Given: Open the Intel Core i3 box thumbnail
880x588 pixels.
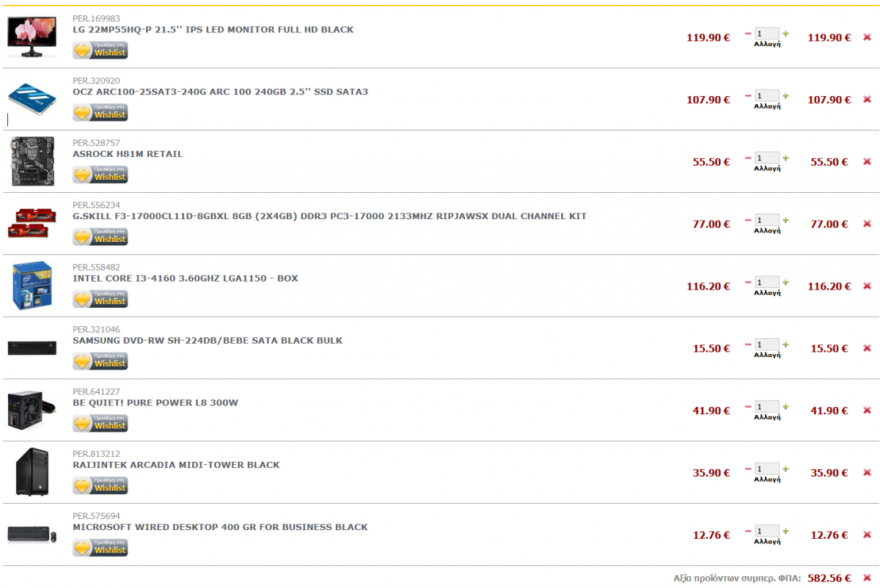Looking at the screenshot, I should click(32, 286).
